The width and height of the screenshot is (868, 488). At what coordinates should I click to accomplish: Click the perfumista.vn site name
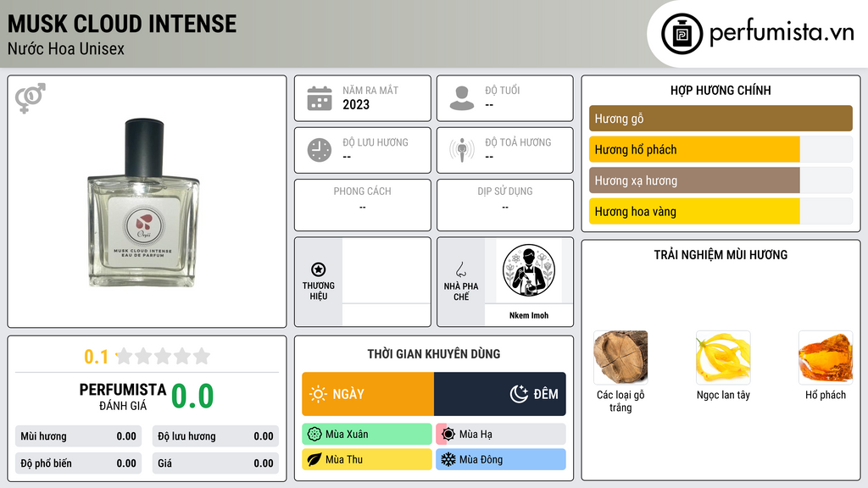coord(782,33)
